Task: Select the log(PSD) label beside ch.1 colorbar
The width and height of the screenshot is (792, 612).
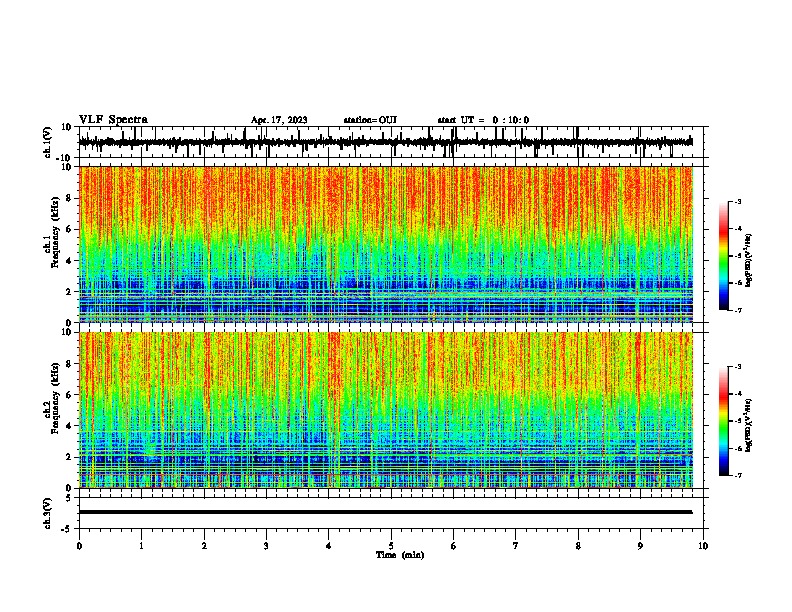Action: pos(748,261)
